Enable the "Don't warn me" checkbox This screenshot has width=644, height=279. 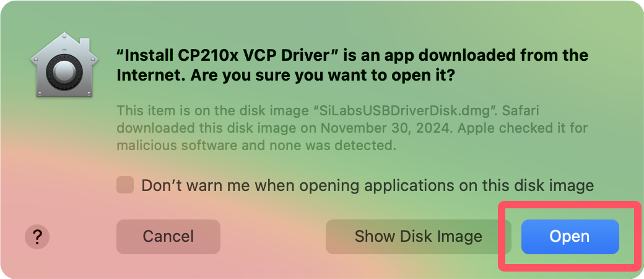[x=125, y=185]
